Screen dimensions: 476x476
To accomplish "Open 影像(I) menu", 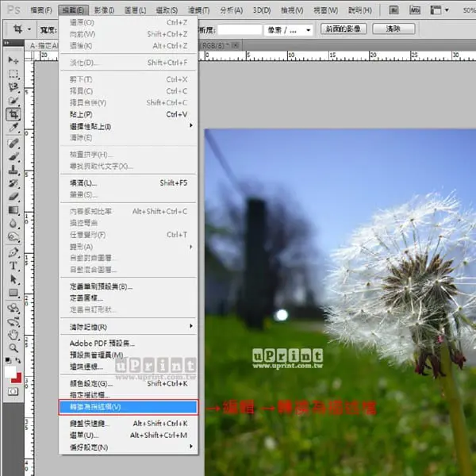I will (104, 10).
